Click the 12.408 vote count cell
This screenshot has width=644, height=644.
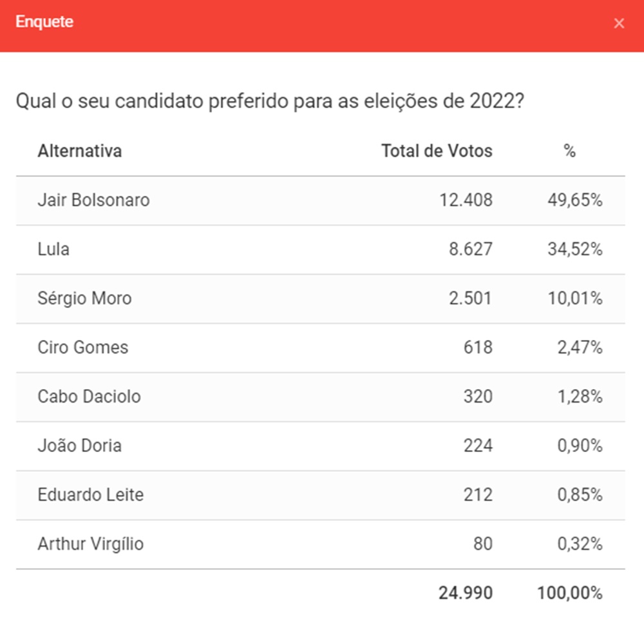click(x=466, y=200)
